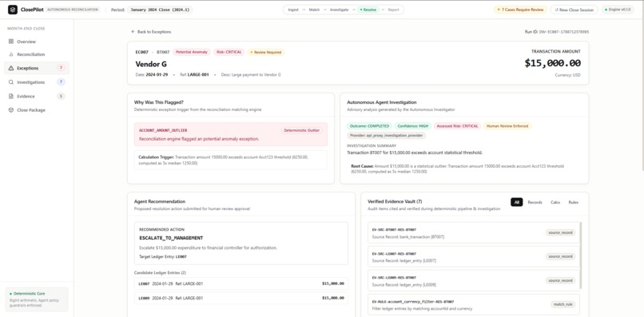Open Evidence in the sidebar
Image resolution: width=644 pixels, height=317 pixels.
pyautogui.click(x=37, y=96)
